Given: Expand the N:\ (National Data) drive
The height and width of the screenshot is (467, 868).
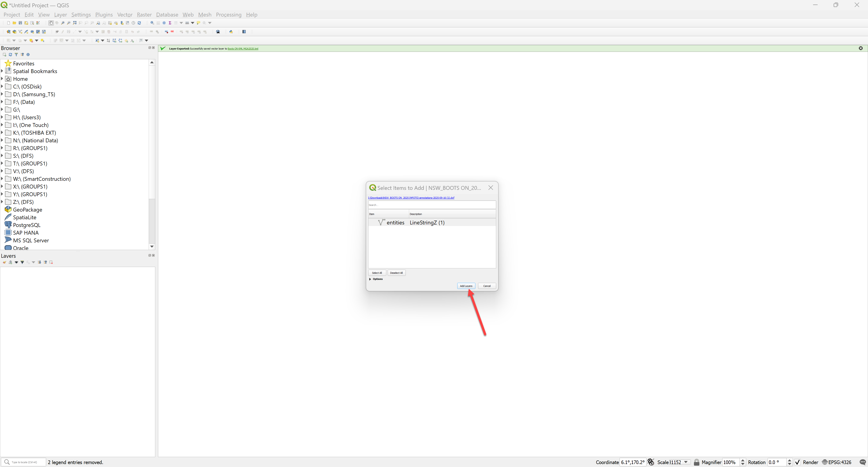Looking at the screenshot, I should pyautogui.click(x=2, y=140).
